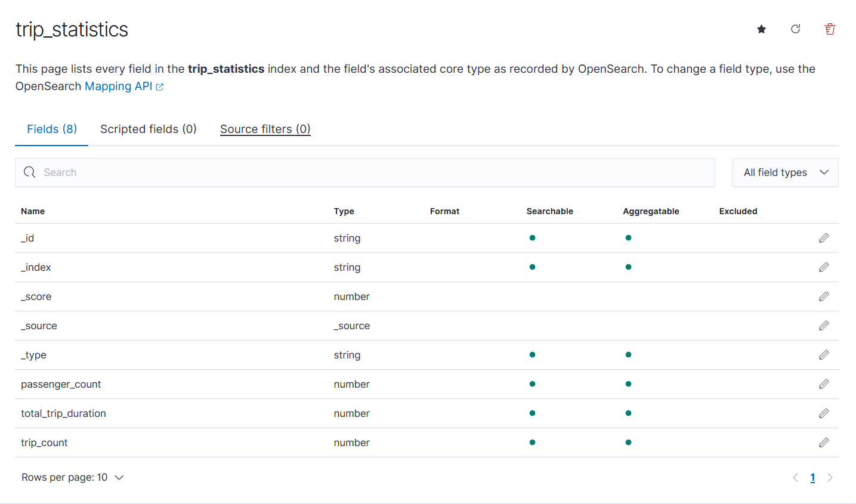
Task: Select the Fields (8) tab
Action: pos(52,129)
